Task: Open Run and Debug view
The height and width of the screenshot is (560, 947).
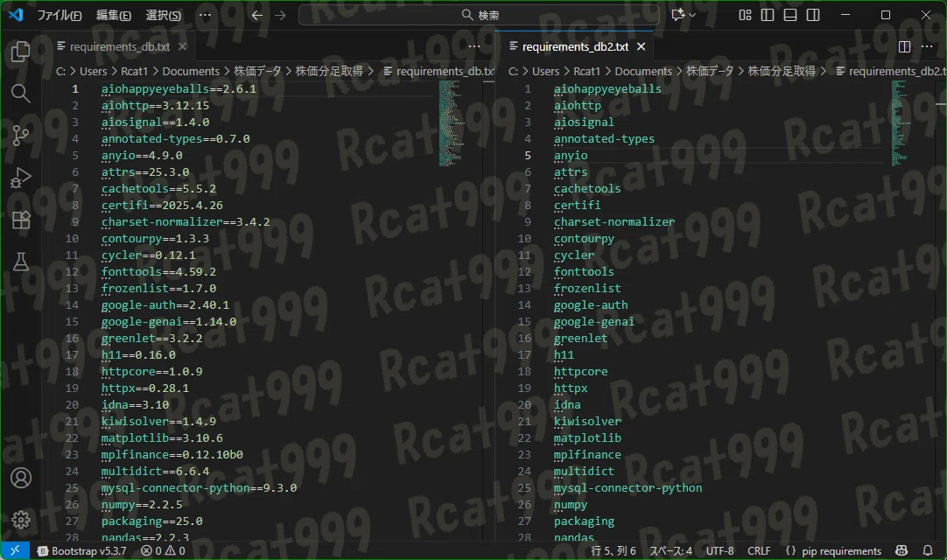Action: coord(20,178)
